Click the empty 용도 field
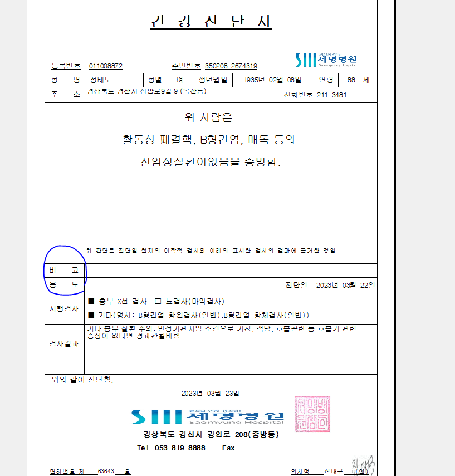Viewport: 455px width, 476px height. tap(182, 285)
